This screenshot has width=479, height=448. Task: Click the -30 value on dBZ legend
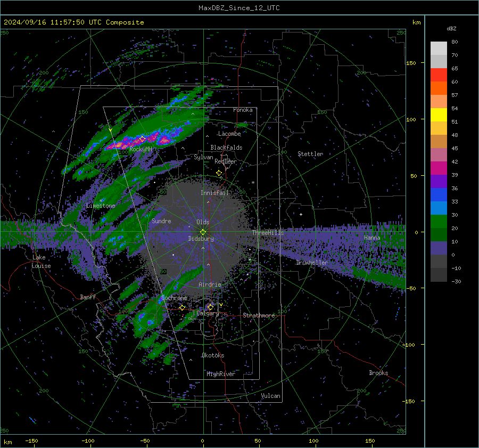pos(456,281)
